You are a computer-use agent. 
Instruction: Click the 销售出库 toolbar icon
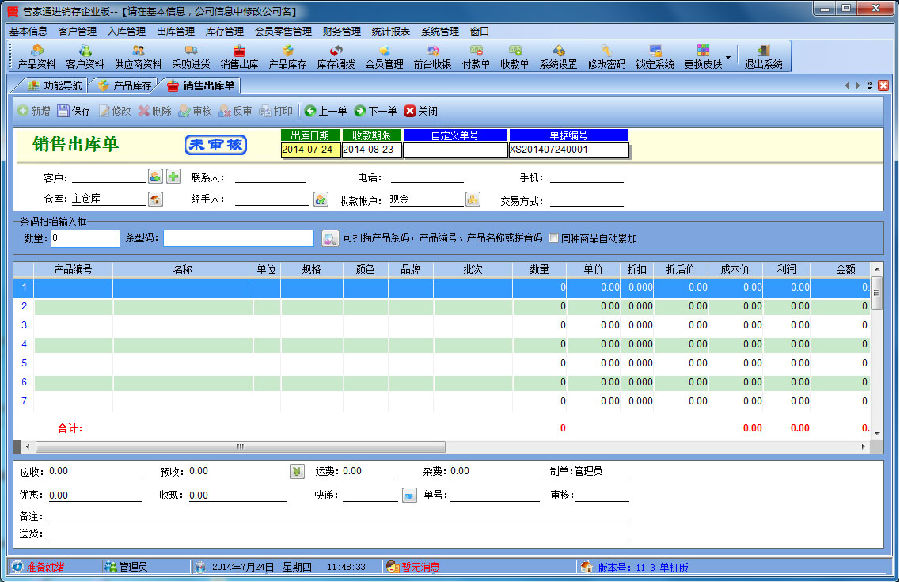point(239,56)
